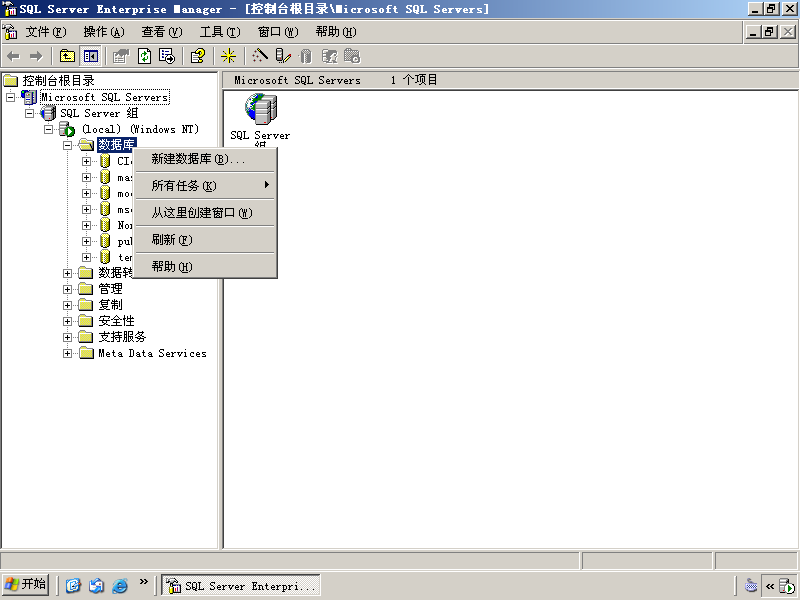
Task: Click the New login toolbar icon
Action: click(x=329, y=56)
